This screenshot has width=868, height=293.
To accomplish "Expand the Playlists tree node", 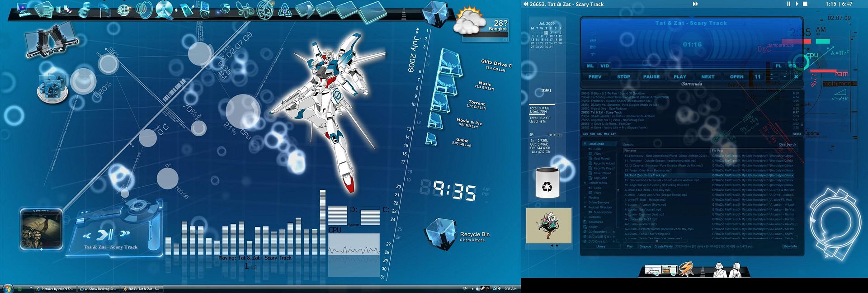I will (585, 198).
